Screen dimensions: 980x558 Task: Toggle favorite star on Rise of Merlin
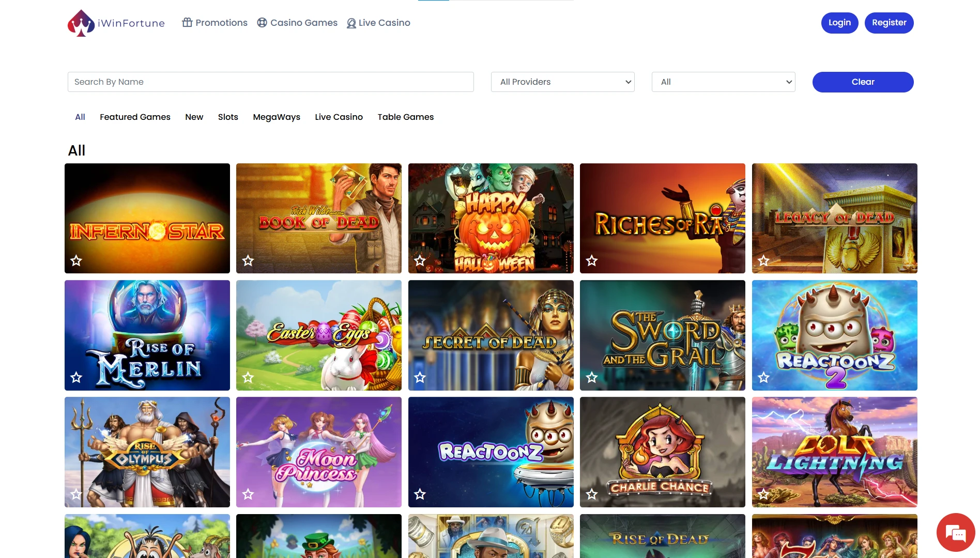pos(76,378)
